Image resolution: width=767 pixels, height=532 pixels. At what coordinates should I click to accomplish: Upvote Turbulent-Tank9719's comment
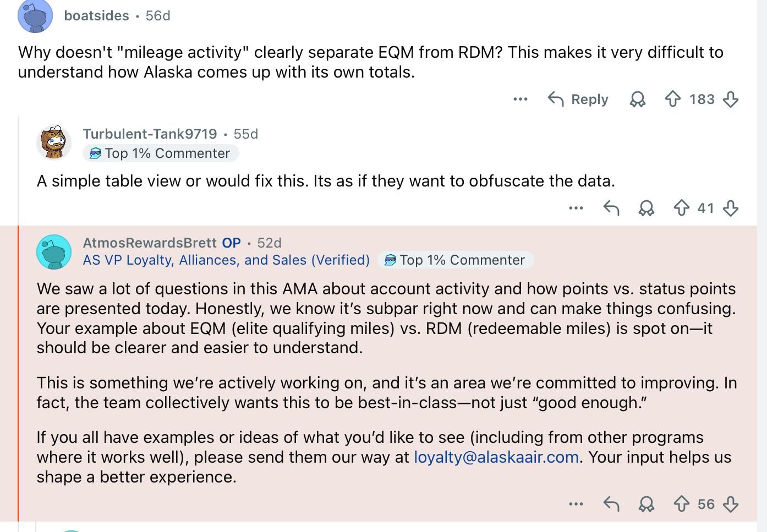pyautogui.click(x=681, y=208)
